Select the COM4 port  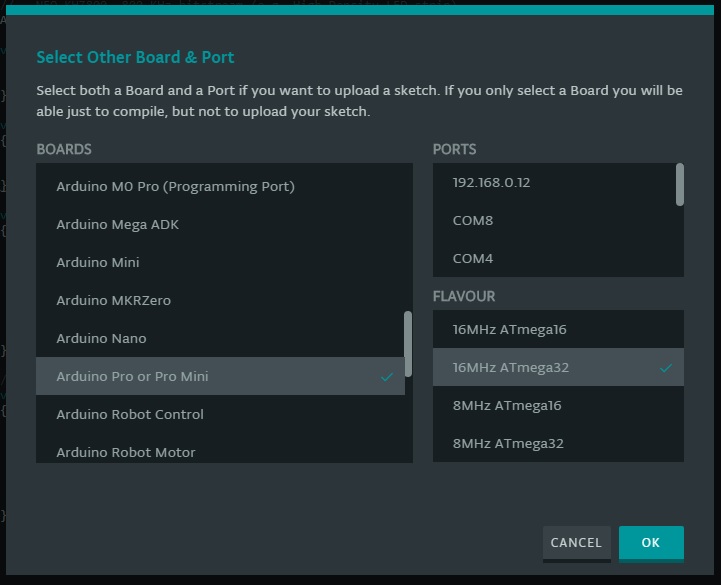pos(473,258)
